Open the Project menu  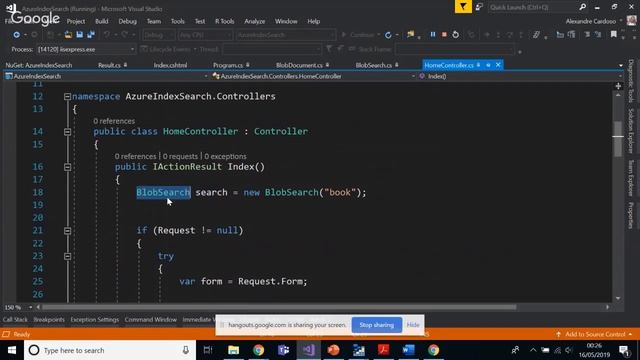[x=76, y=21]
